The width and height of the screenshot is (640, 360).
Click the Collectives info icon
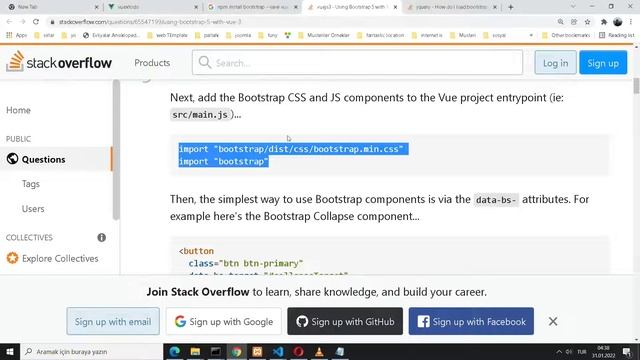pyautogui.click(x=102, y=238)
